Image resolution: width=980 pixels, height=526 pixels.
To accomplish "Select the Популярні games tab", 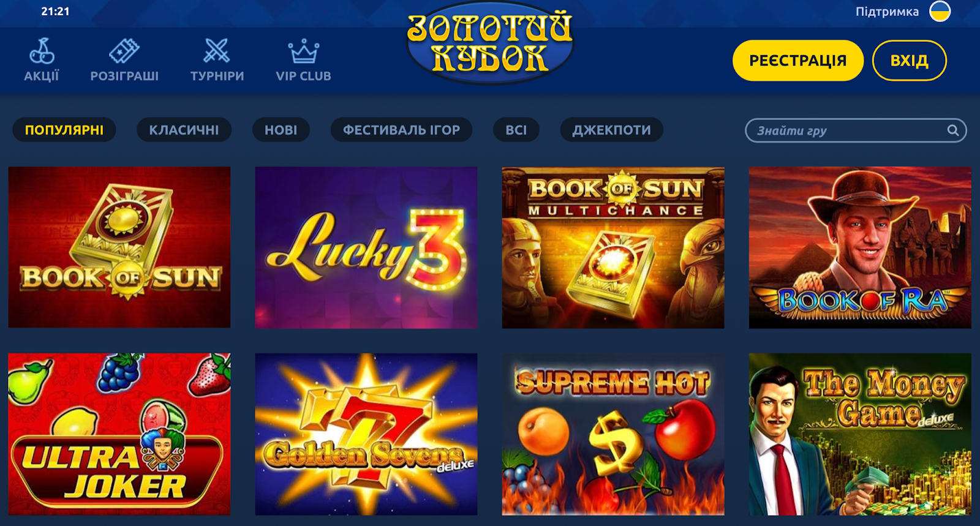I will point(64,130).
